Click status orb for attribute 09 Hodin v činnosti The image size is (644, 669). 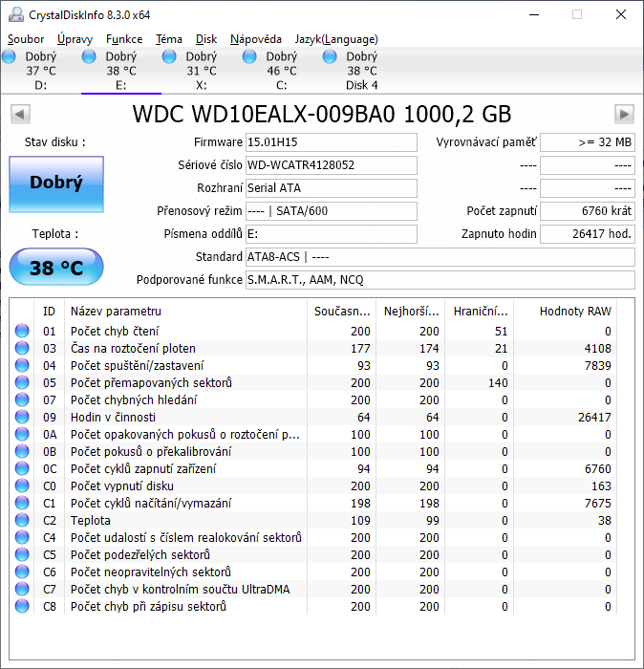click(22, 417)
